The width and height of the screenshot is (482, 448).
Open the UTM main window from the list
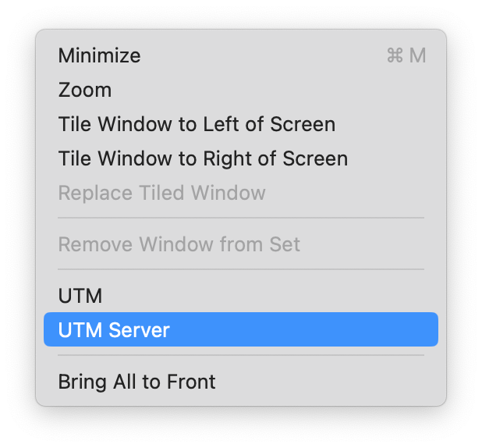pos(80,296)
